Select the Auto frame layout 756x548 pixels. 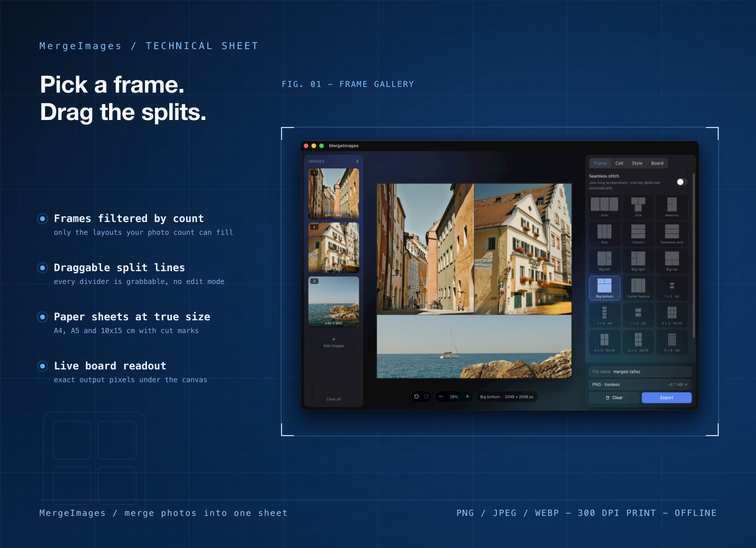click(x=604, y=207)
